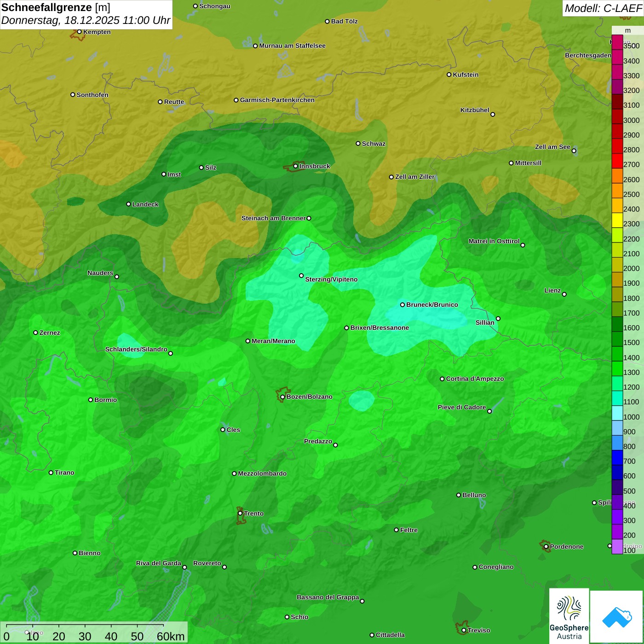
Task: Select the Belluno marker dot
Action: 459,495
